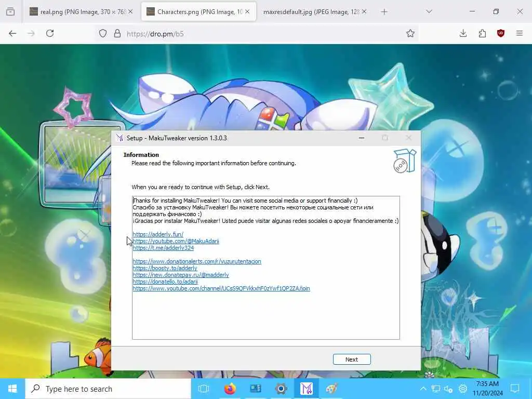
Task: Open the t.me/adderly324 Telegram link
Action: (x=163, y=248)
